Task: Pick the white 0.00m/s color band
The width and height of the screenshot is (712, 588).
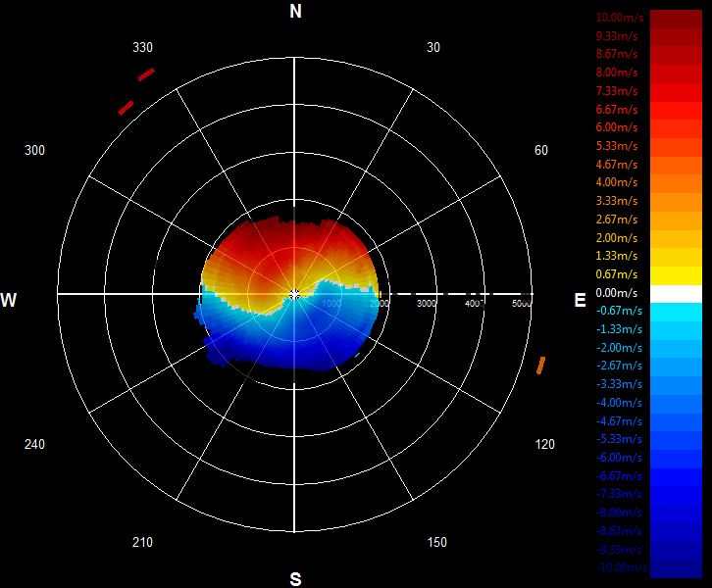Action: pyautogui.click(x=676, y=294)
